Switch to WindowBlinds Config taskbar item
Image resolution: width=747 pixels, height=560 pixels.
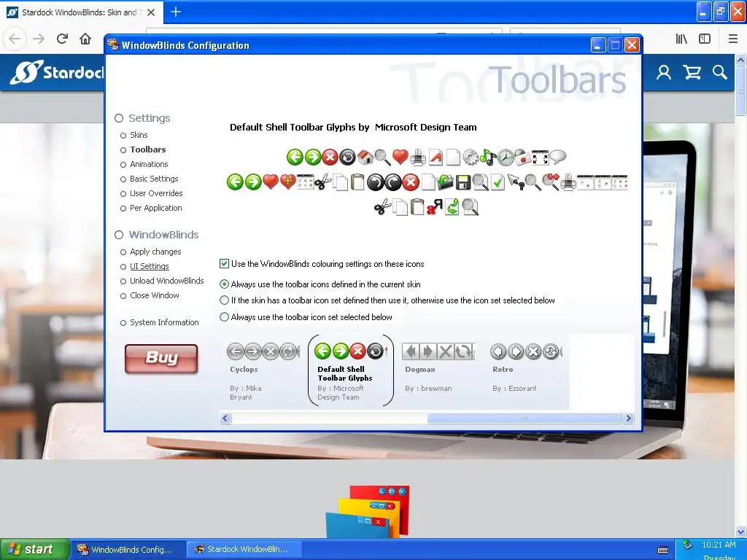click(128, 550)
